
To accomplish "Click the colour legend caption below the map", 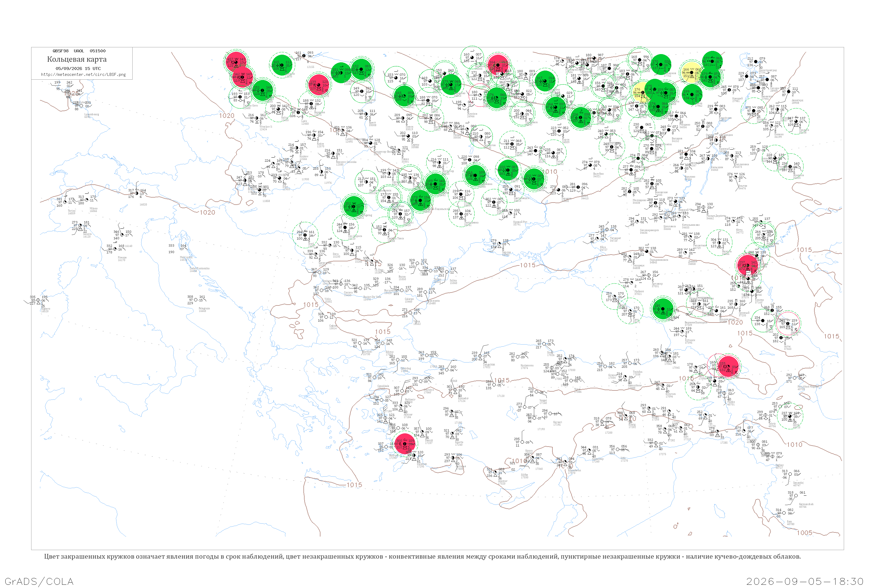I will point(422,557).
